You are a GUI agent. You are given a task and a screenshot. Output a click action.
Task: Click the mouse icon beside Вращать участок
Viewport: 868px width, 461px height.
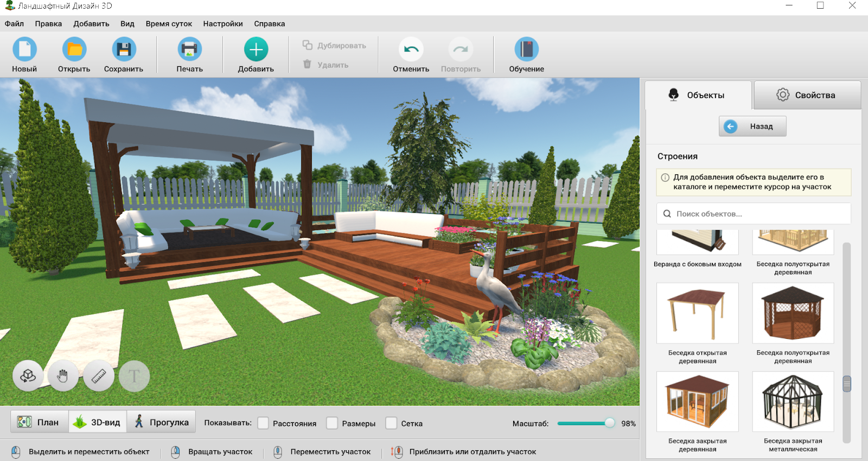(x=176, y=452)
